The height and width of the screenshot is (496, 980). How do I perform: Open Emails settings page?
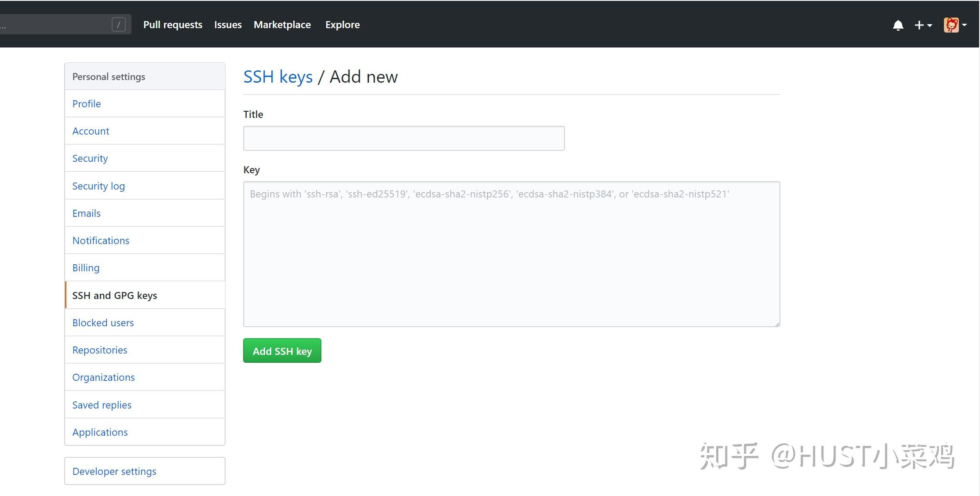click(x=87, y=213)
